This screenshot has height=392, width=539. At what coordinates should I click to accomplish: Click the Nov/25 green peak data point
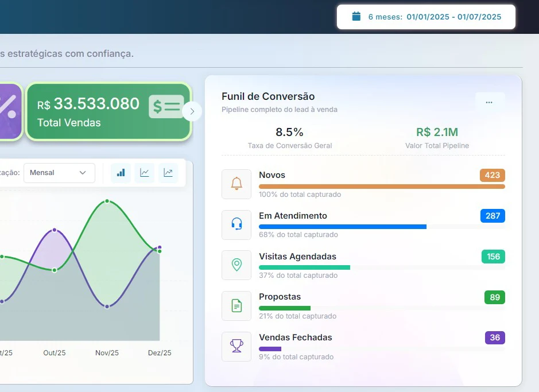click(107, 201)
